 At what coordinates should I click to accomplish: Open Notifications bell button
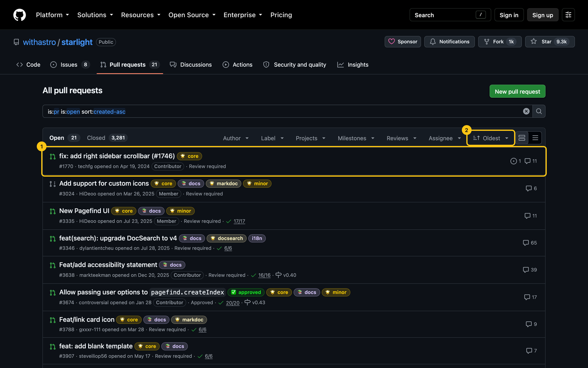(450, 42)
